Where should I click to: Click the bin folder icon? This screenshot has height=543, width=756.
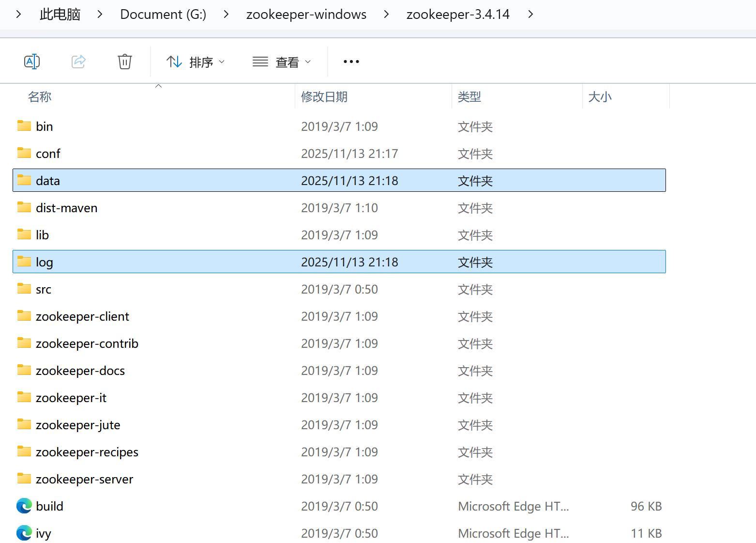[23, 125]
